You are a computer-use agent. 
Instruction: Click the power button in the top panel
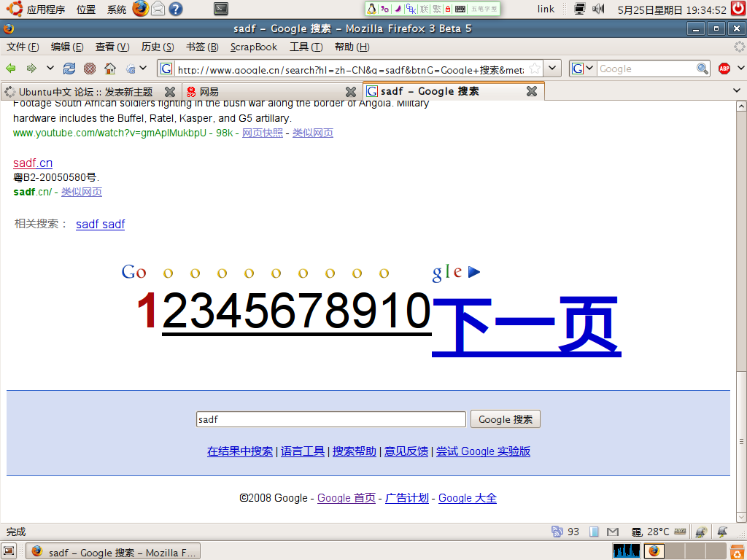(739, 9)
